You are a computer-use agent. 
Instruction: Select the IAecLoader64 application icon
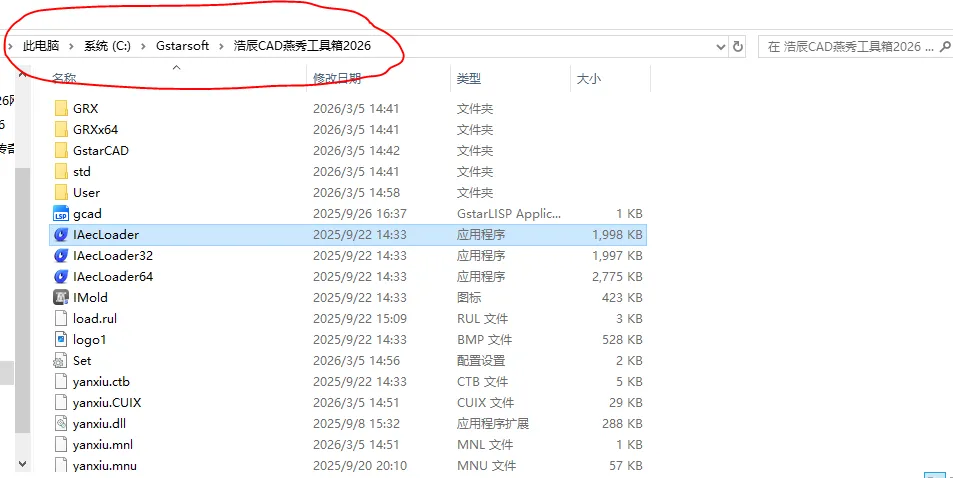coord(61,277)
